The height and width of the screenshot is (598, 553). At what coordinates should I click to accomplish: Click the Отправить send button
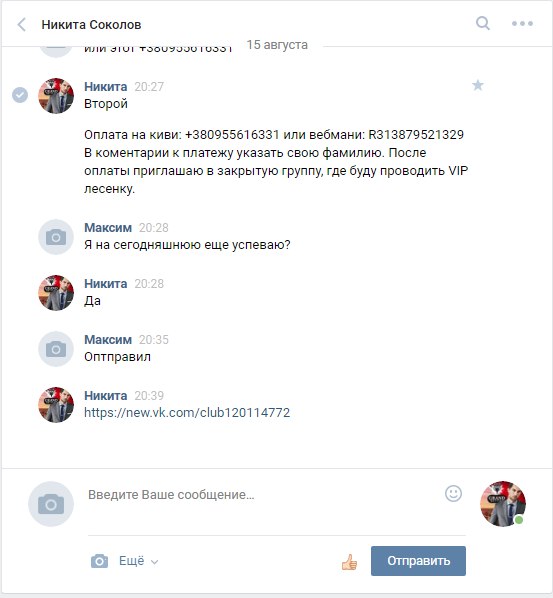tap(418, 561)
